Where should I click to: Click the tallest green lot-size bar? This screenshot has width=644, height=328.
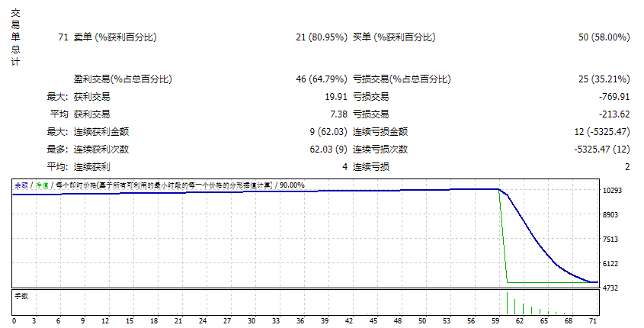click(508, 303)
